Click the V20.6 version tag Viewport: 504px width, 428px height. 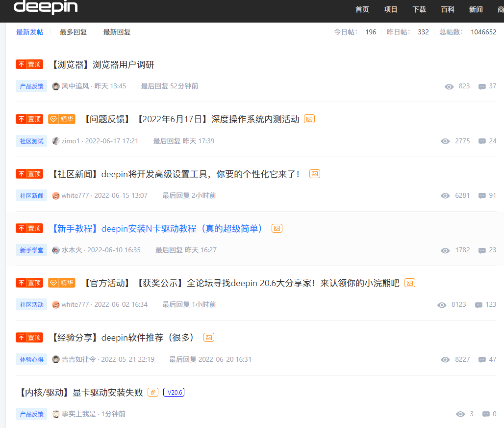tap(174, 392)
